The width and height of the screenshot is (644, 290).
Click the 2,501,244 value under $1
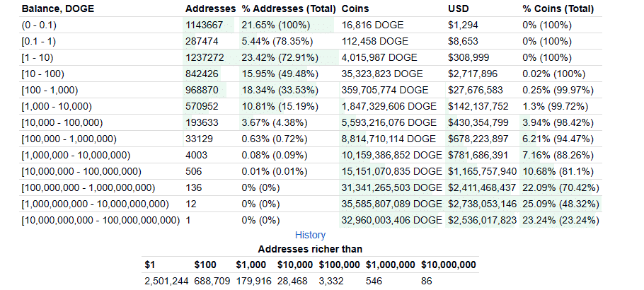[x=166, y=282]
